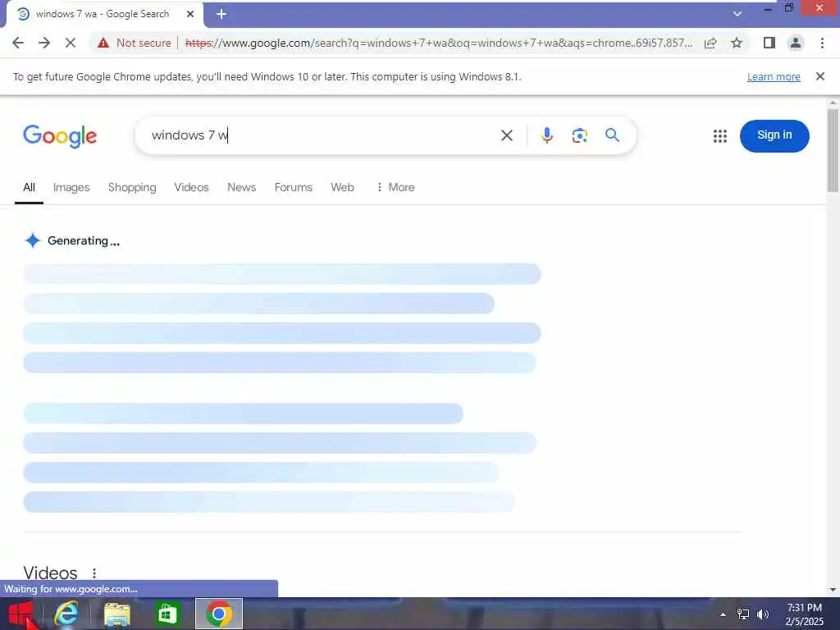Go forward to the next page

44,43
